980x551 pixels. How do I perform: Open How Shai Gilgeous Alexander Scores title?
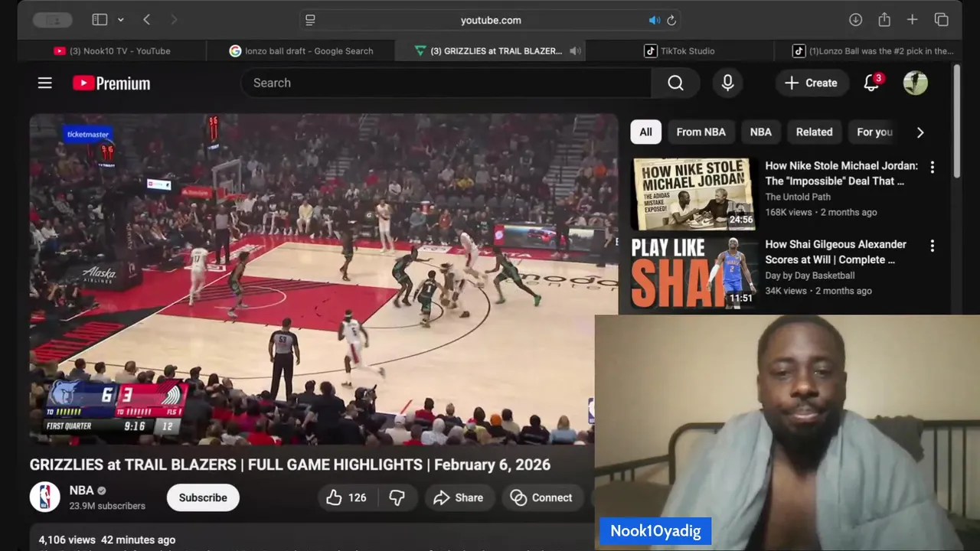835,252
